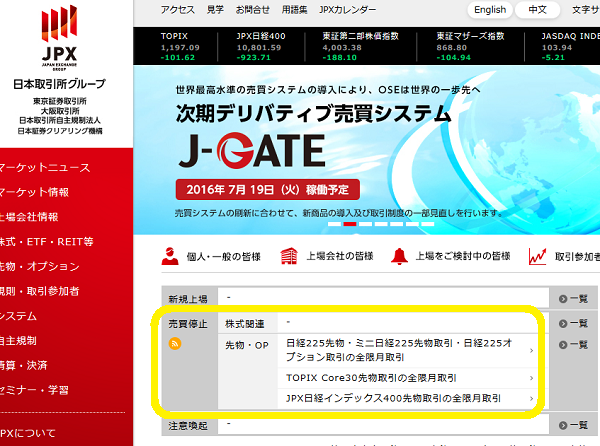
Task: Open 日経225先物・ミニ日経225先物取引 notice
Action: [x=399, y=350]
